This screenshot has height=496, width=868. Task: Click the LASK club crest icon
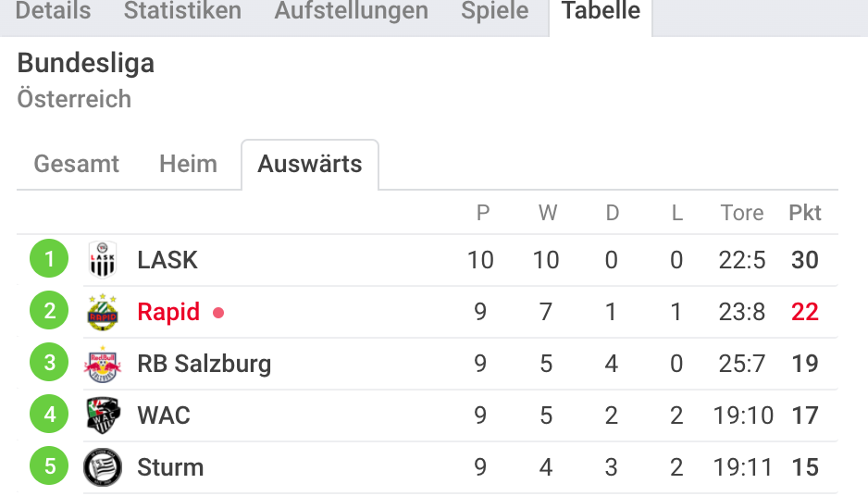[x=103, y=259]
